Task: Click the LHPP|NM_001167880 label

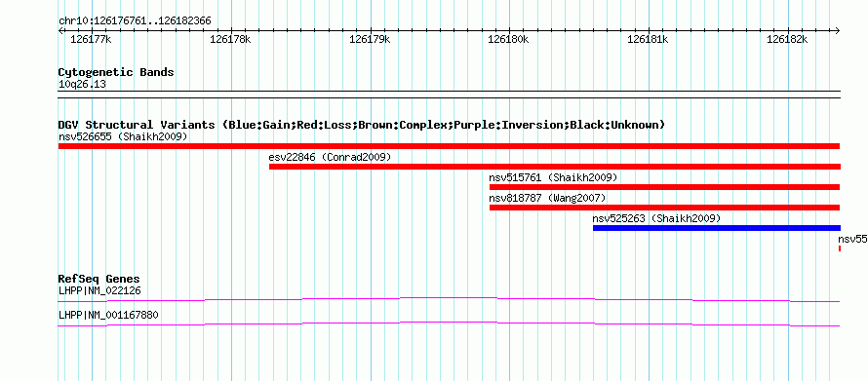Action: pos(108,315)
